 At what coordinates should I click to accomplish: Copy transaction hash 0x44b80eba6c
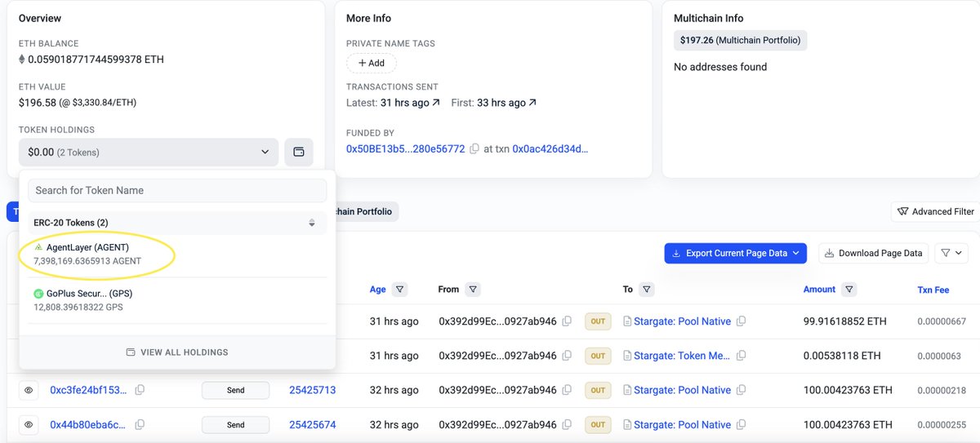pos(140,424)
